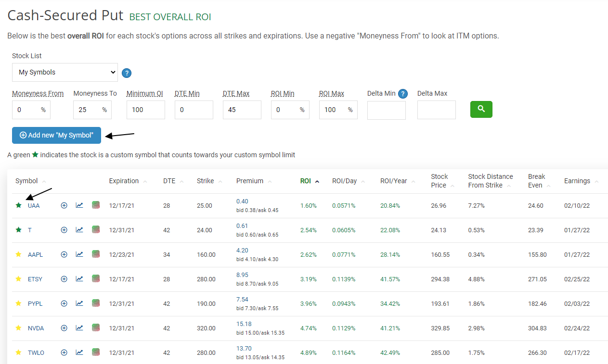Click the DTE Min input field
Screen dimensions: 608x364
pos(194,110)
